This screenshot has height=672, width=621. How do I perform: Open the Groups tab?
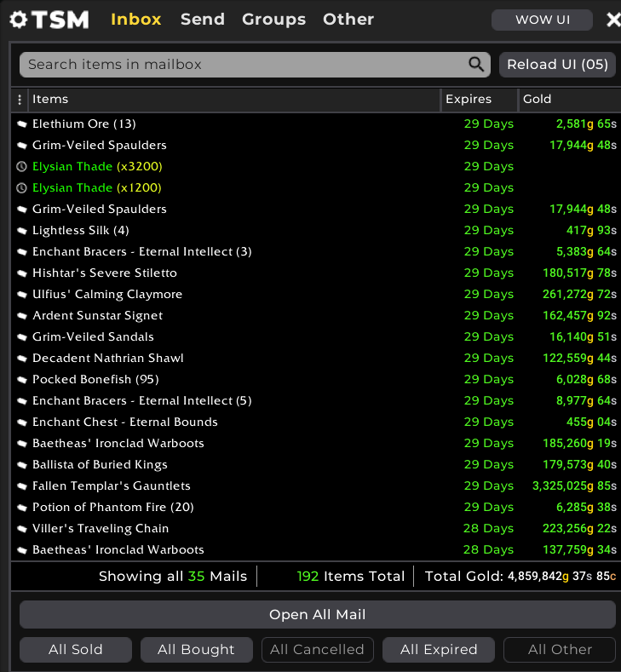[x=273, y=20]
